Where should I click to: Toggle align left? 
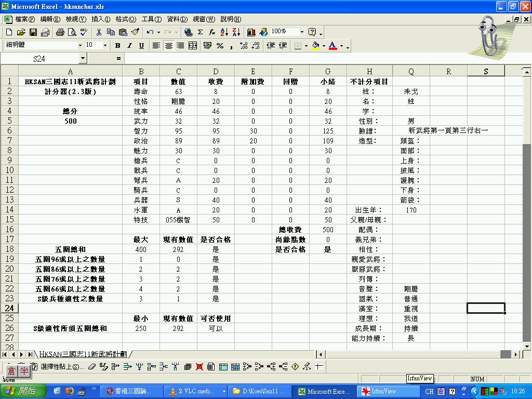[x=156, y=46]
